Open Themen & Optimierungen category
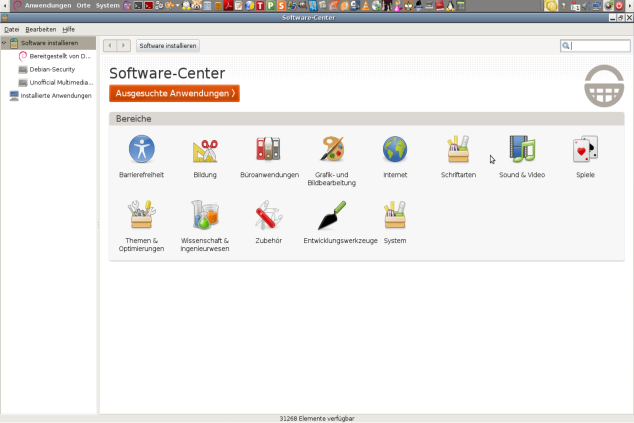 click(142, 226)
